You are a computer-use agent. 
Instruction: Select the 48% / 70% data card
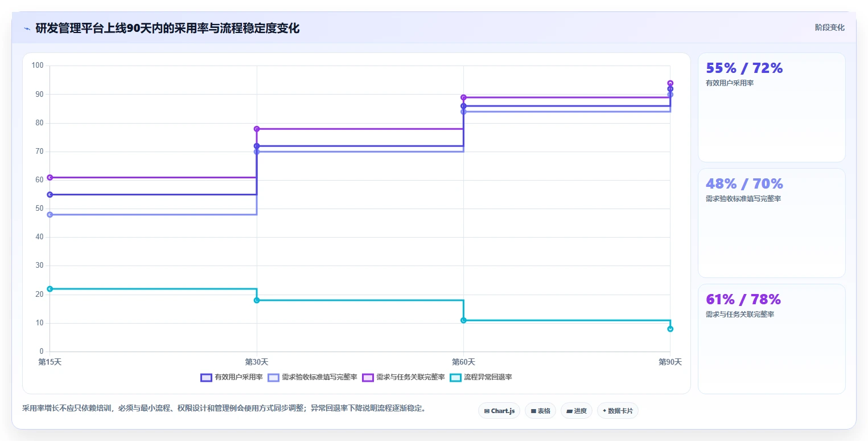pyautogui.click(x=771, y=223)
